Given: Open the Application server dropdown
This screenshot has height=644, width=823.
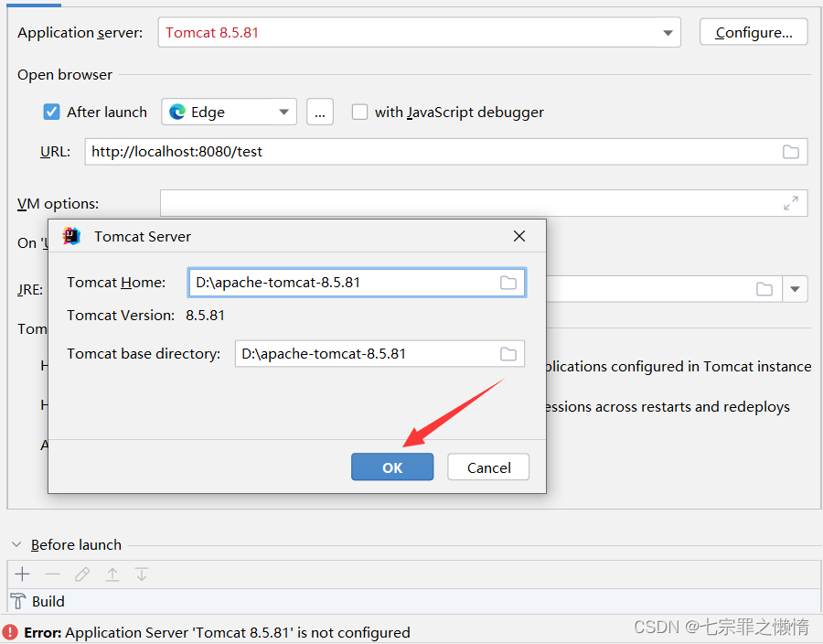Looking at the screenshot, I should pos(668,33).
